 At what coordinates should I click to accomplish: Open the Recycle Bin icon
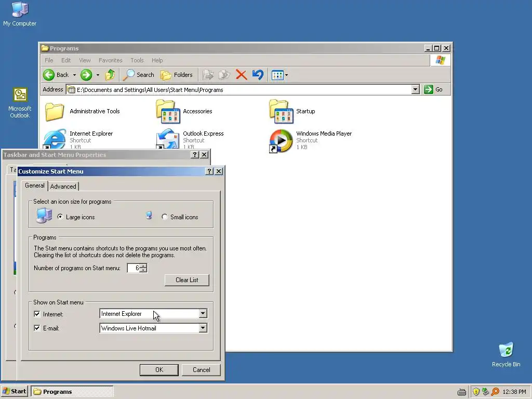point(506,354)
